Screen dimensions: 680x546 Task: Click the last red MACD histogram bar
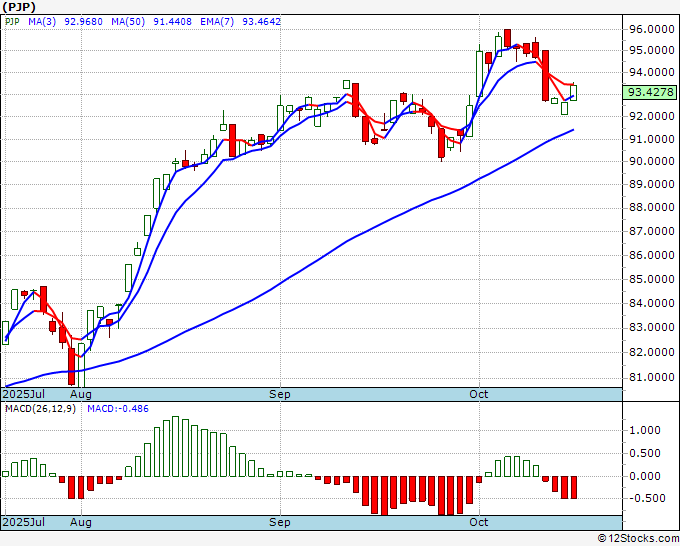574,487
